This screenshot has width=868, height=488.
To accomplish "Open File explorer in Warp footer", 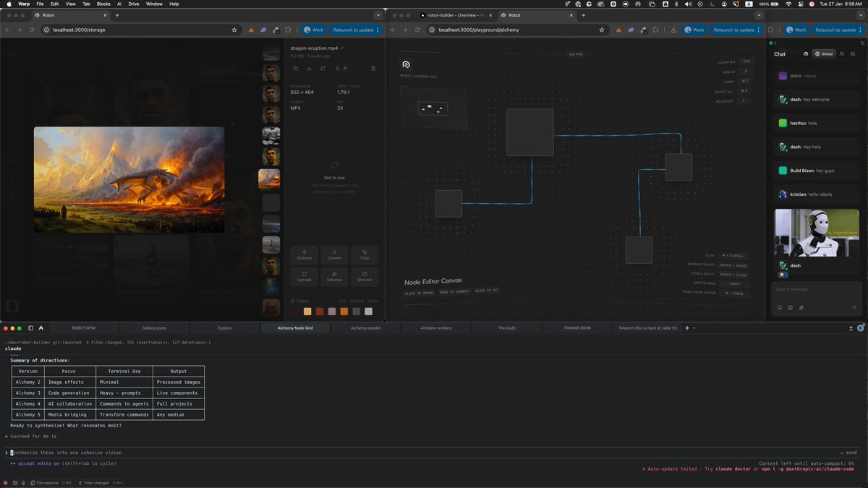I will 51,482.
